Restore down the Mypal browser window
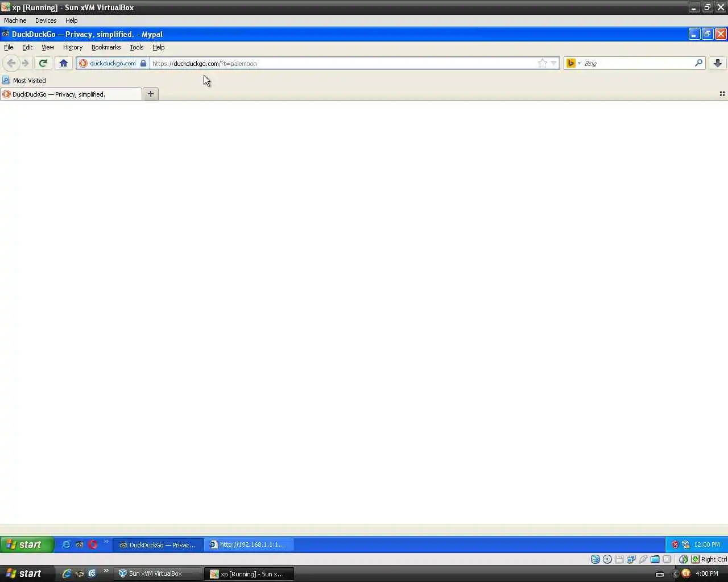 point(708,34)
